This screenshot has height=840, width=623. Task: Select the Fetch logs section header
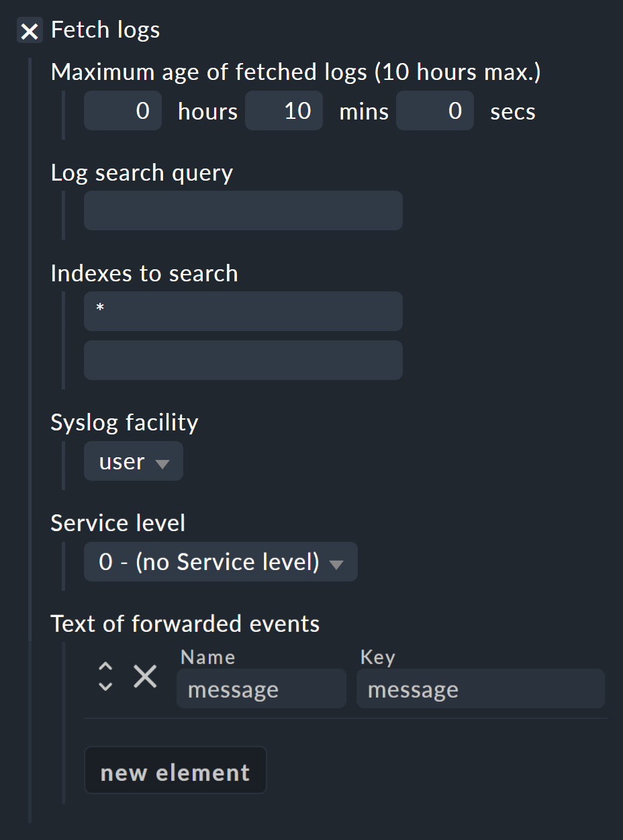point(105,30)
